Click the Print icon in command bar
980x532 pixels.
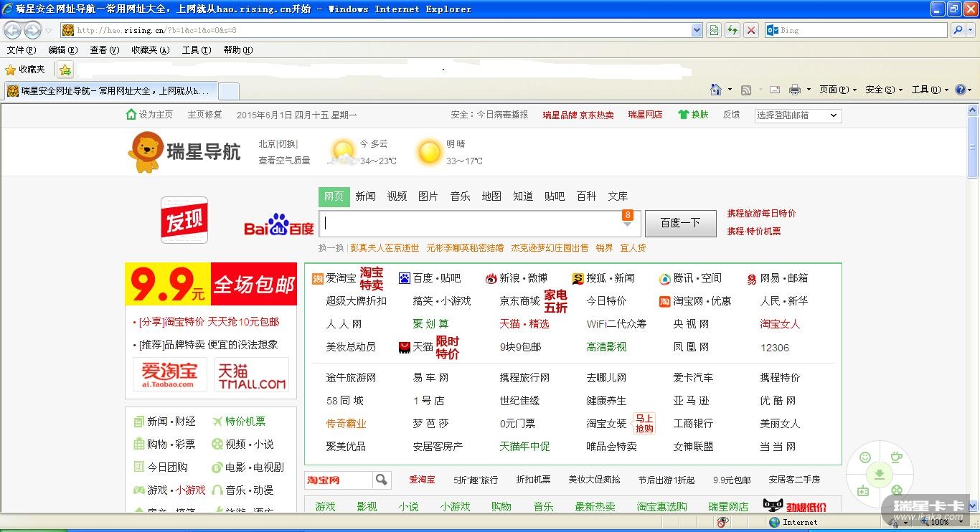(795, 90)
